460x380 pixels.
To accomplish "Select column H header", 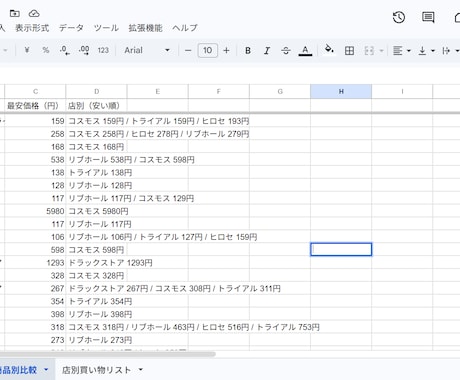I will pos(341,91).
